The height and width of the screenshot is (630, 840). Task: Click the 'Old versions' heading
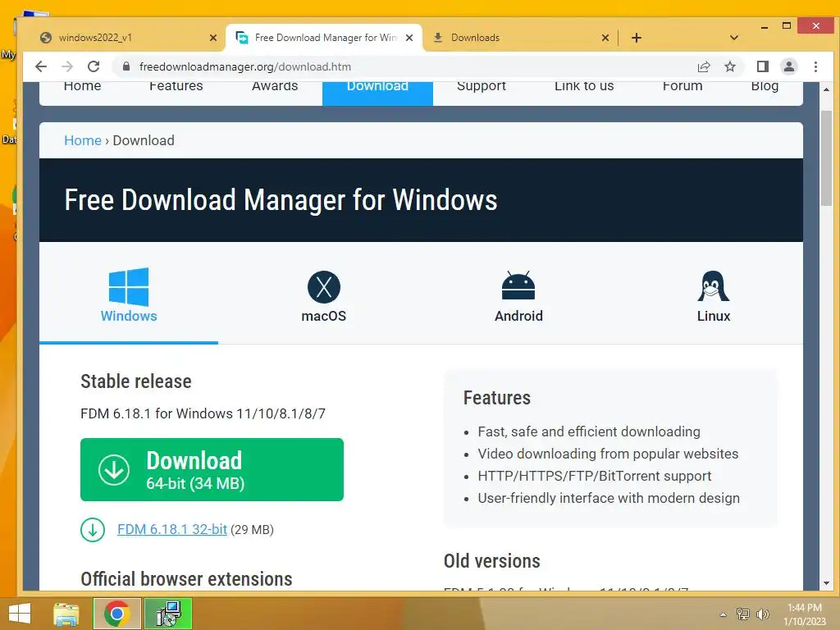click(492, 561)
